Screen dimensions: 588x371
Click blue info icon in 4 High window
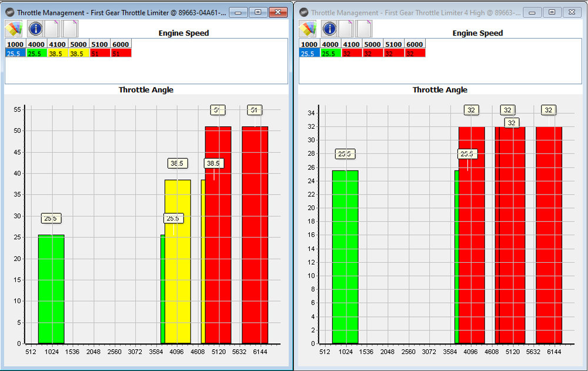click(330, 29)
